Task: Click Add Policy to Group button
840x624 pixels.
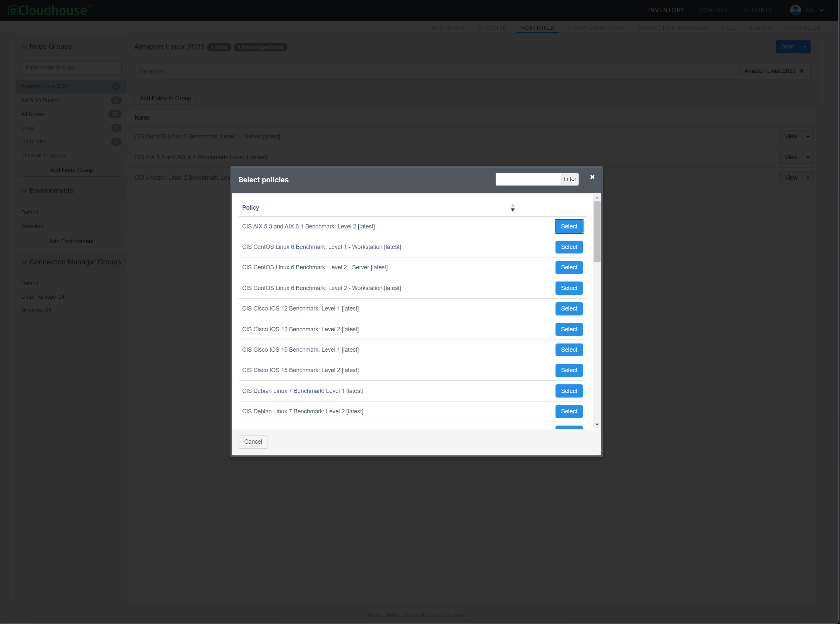Action: pyautogui.click(x=165, y=98)
